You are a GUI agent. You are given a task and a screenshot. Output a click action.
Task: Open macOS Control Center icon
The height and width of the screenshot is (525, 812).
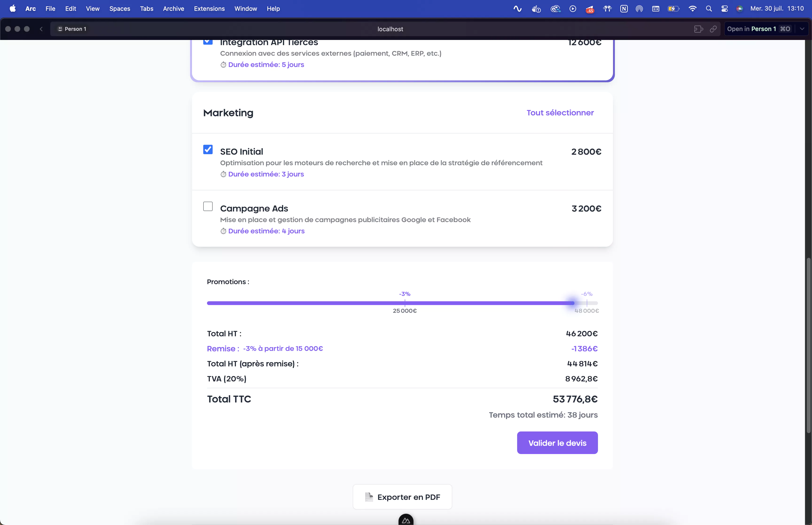(724, 9)
